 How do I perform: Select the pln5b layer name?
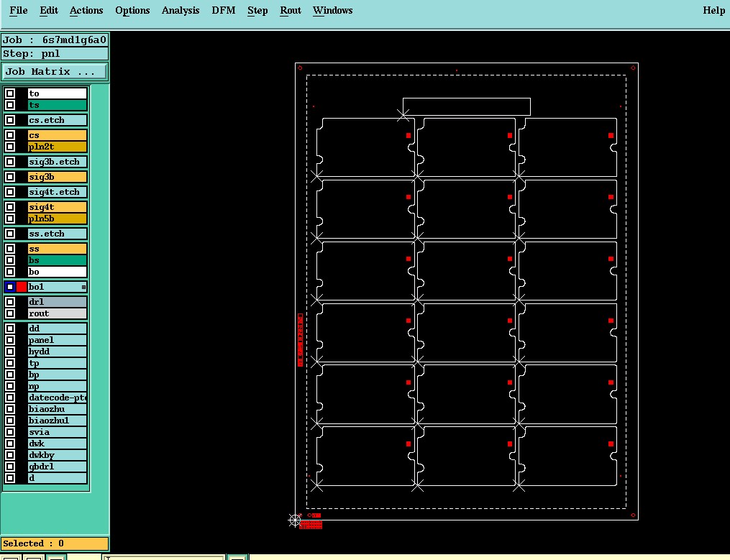58,219
